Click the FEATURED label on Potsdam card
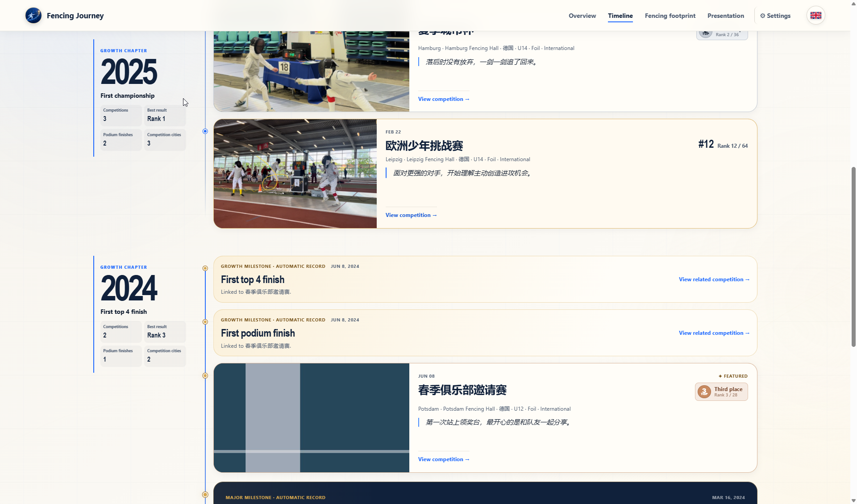857x504 pixels. [x=733, y=376]
